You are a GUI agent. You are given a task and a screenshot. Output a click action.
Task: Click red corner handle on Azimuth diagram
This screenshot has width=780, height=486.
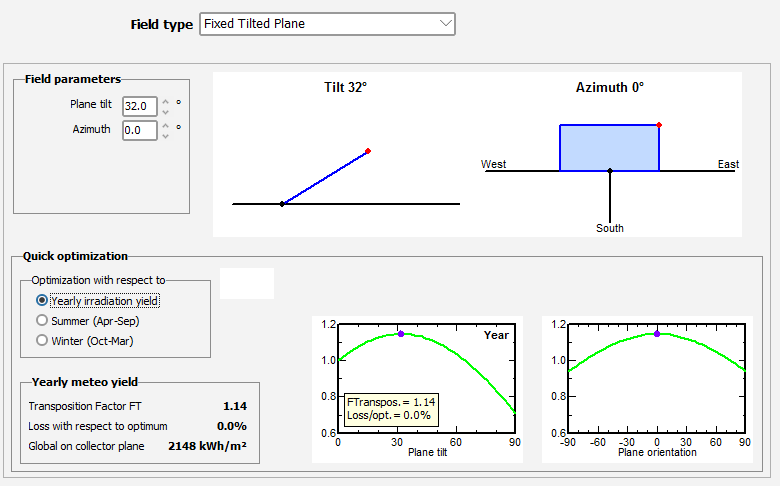coord(659,125)
